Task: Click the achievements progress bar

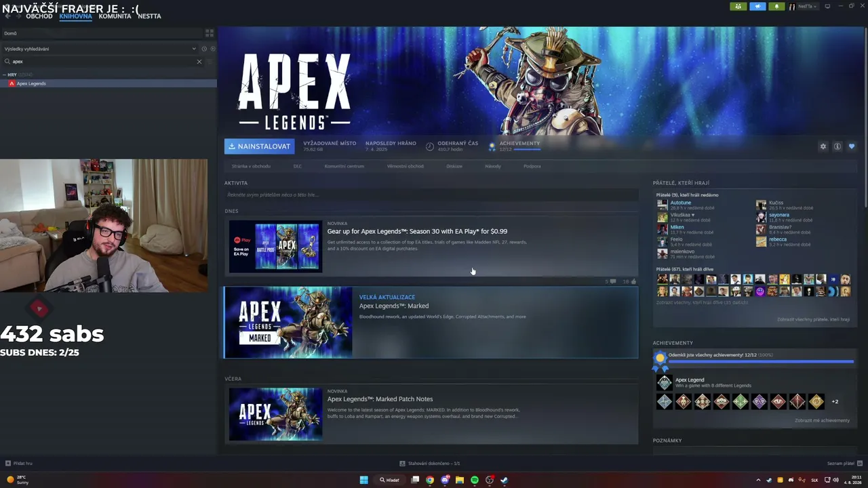Action: 761,362
